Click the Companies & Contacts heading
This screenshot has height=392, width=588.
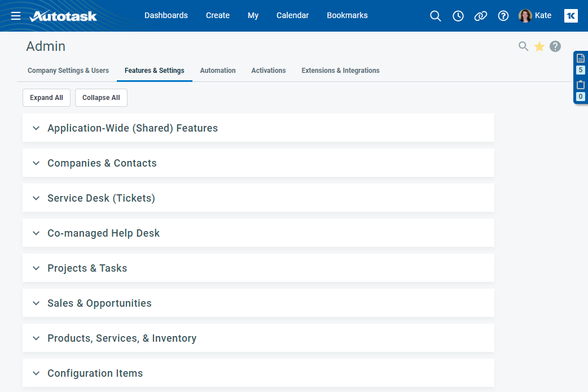(102, 163)
